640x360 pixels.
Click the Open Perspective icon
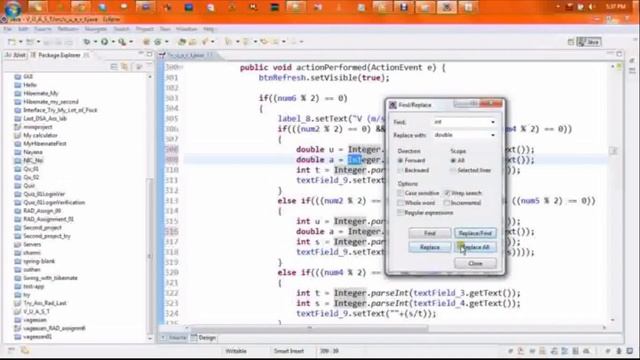pos(571,42)
